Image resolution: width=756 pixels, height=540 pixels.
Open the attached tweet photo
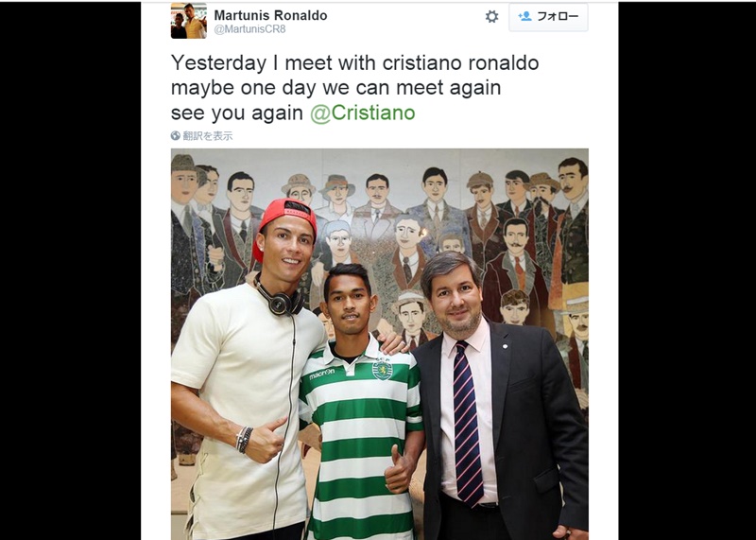(380, 344)
